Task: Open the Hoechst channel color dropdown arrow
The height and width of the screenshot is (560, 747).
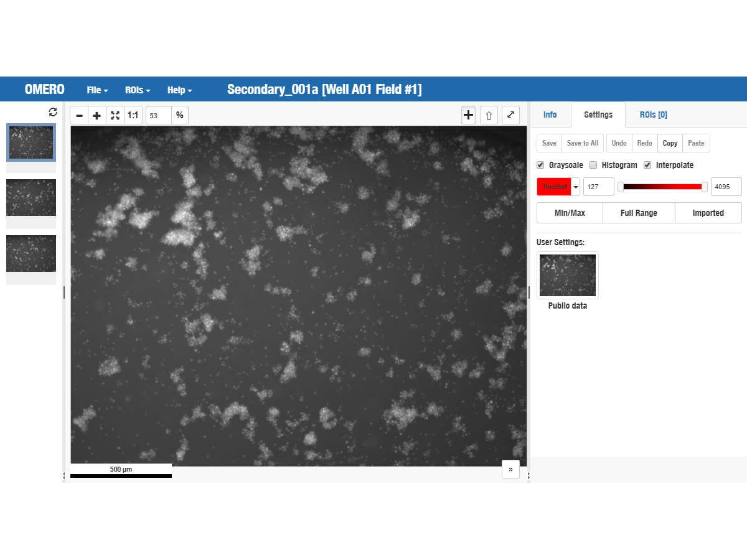Action: [576, 187]
